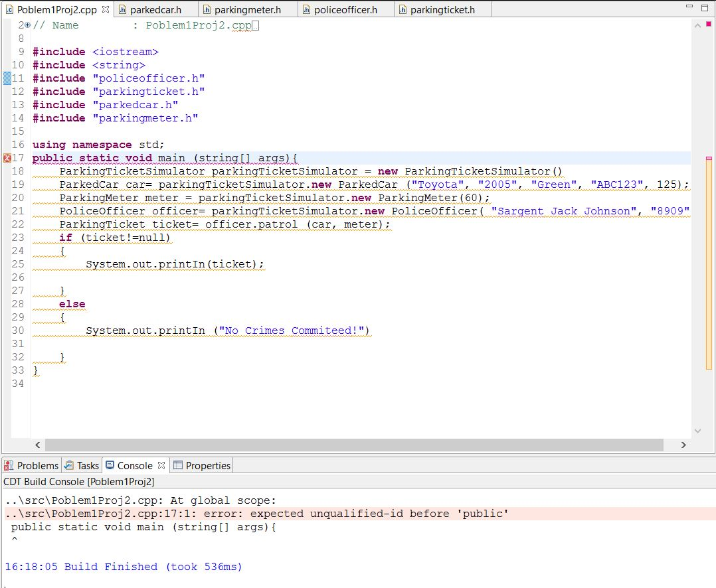
Task: Click the header file icon on parkedcar.h tab
Action: [x=122, y=10]
